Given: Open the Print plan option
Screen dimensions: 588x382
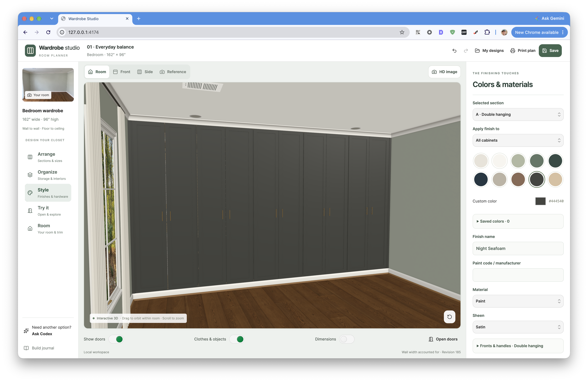Looking at the screenshot, I should click(523, 51).
